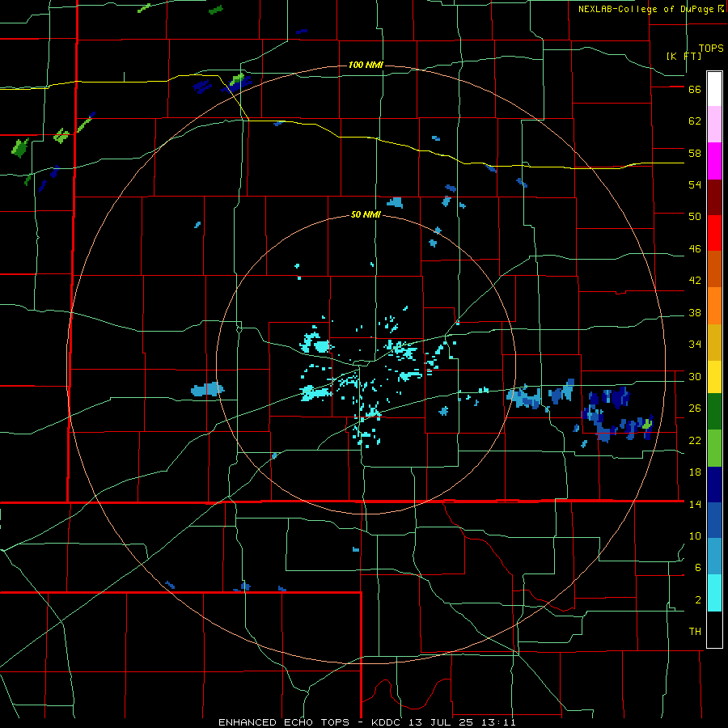Click the '6' legend value
This screenshot has height=728, width=728.
(x=698, y=568)
